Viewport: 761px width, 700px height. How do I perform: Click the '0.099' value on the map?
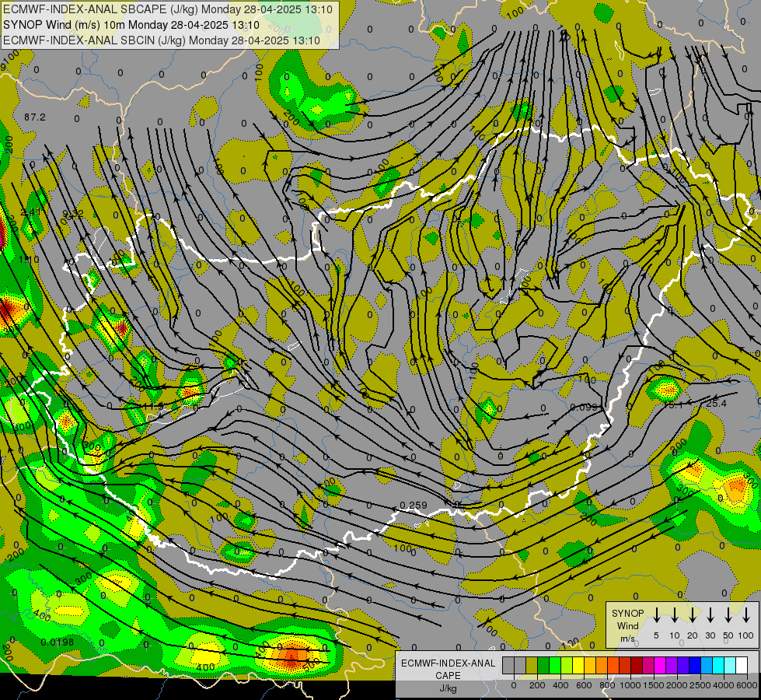(584, 407)
